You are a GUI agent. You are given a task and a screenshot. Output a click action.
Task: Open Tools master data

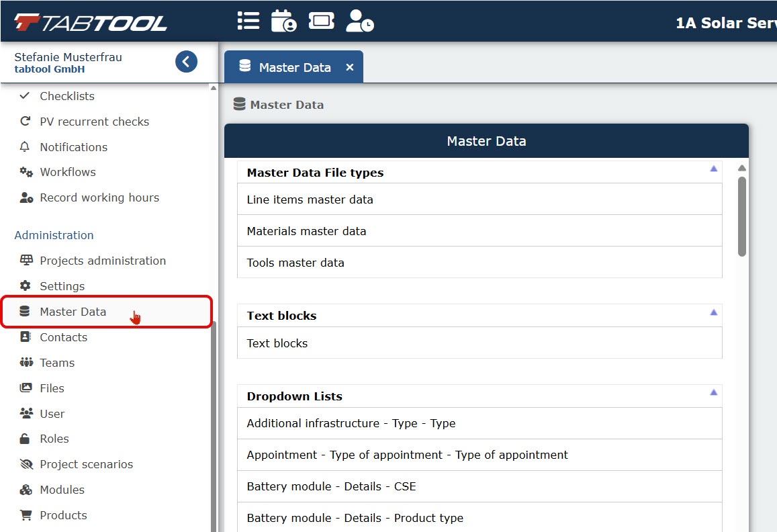[479, 262]
